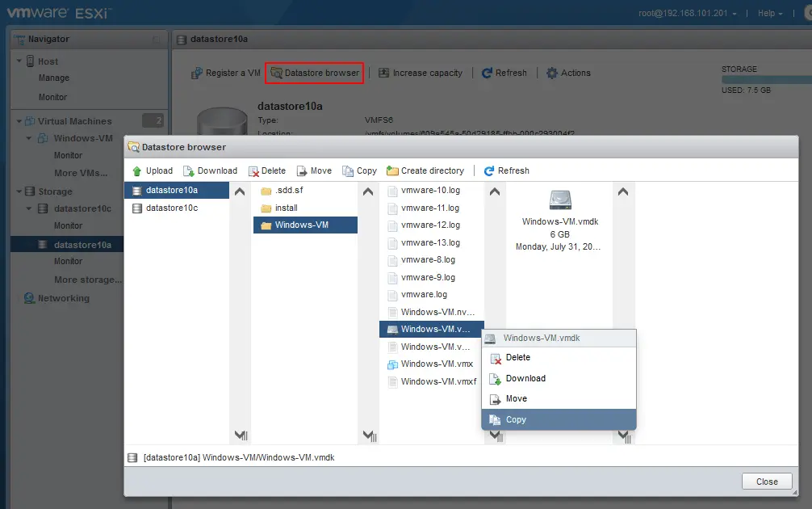Open More storage... in Navigator
Screen dimensions: 812x509
coord(88,280)
